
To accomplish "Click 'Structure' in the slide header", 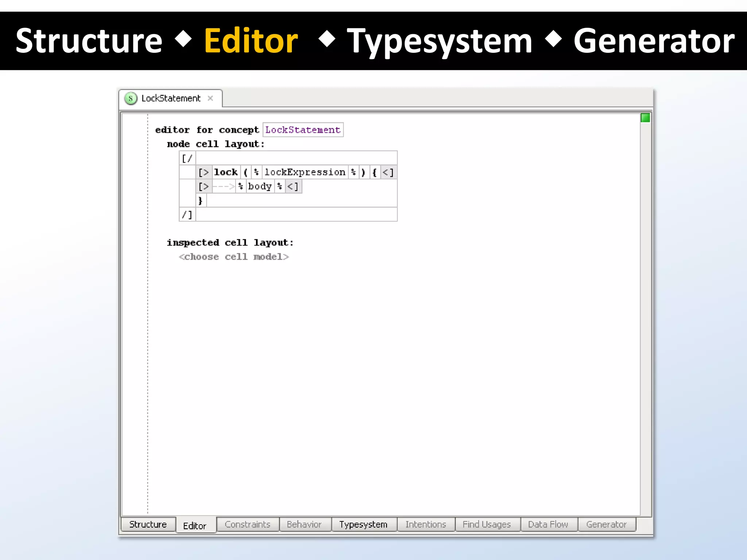I will pyautogui.click(x=89, y=41).
